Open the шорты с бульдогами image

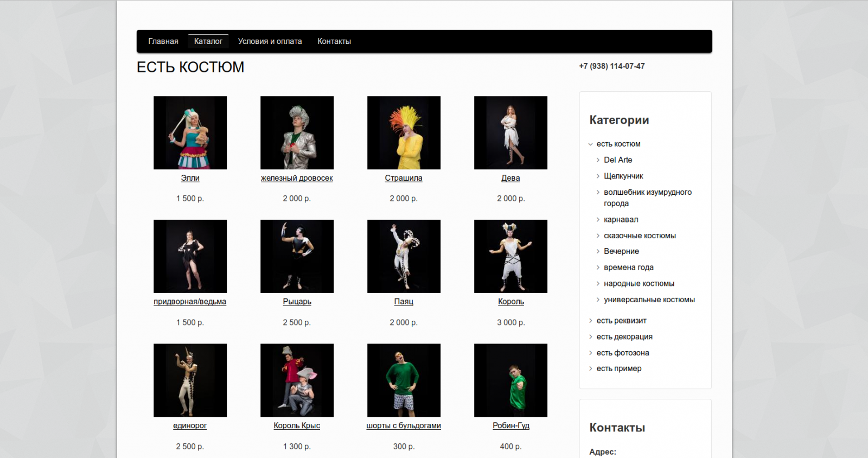[x=404, y=380]
